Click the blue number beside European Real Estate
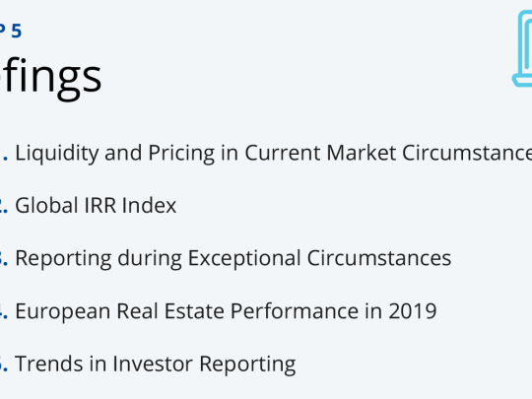This screenshot has width=532, height=399. tap(4, 311)
